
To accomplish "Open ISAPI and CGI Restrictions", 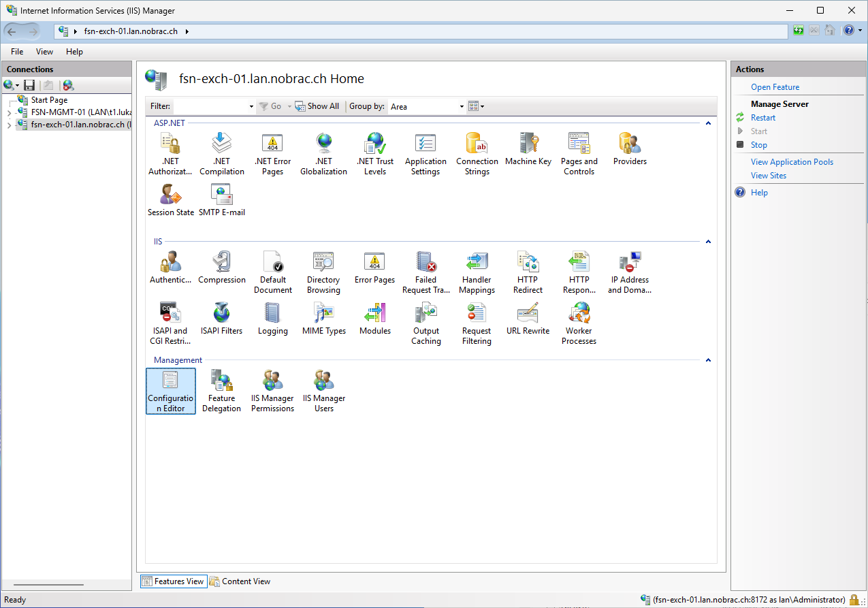I will point(170,323).
